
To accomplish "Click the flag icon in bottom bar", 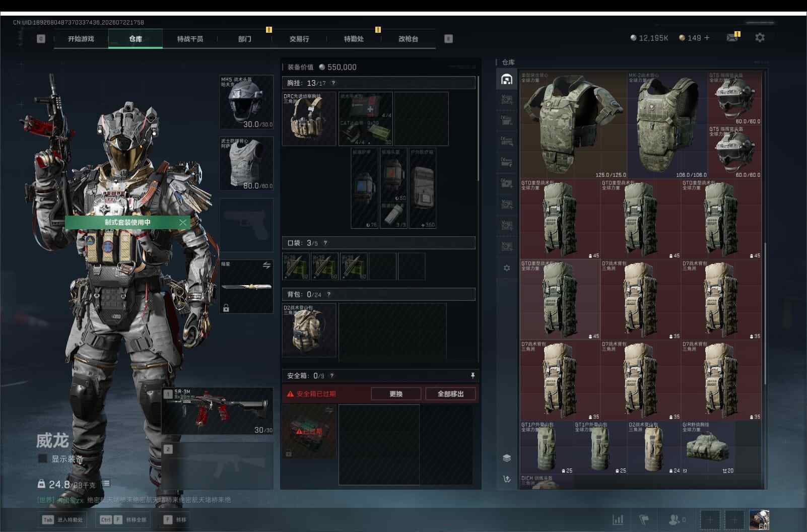I will point(644,519).
